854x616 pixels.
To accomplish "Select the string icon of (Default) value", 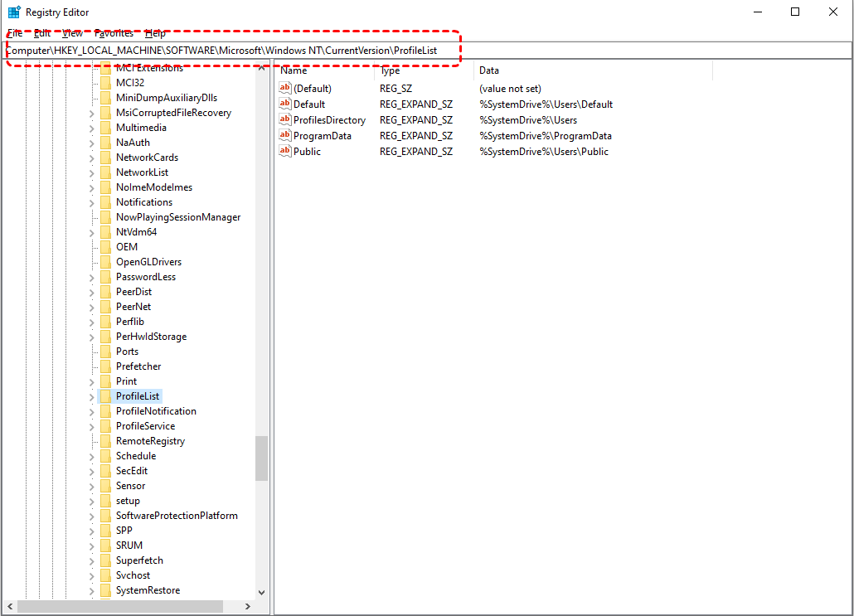I will (285, 88).
